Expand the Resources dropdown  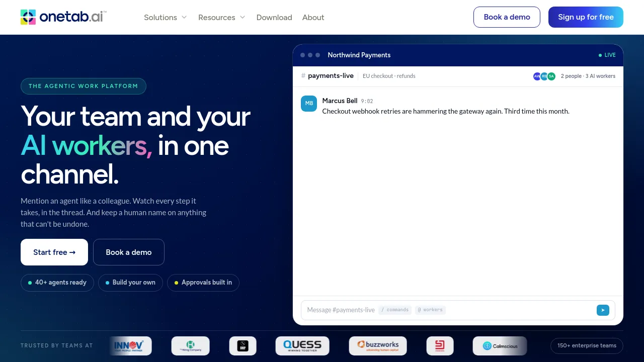click(x=222, y=17)
